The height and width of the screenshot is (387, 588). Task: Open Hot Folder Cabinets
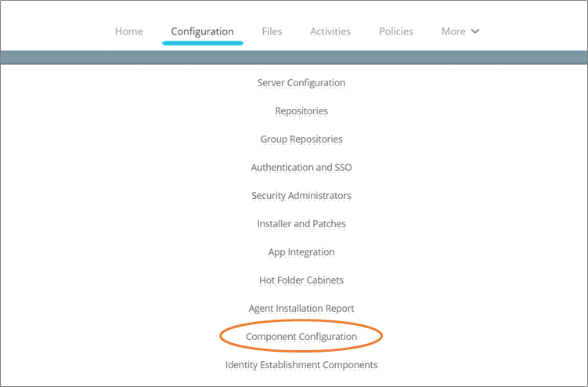click(301, 280)
